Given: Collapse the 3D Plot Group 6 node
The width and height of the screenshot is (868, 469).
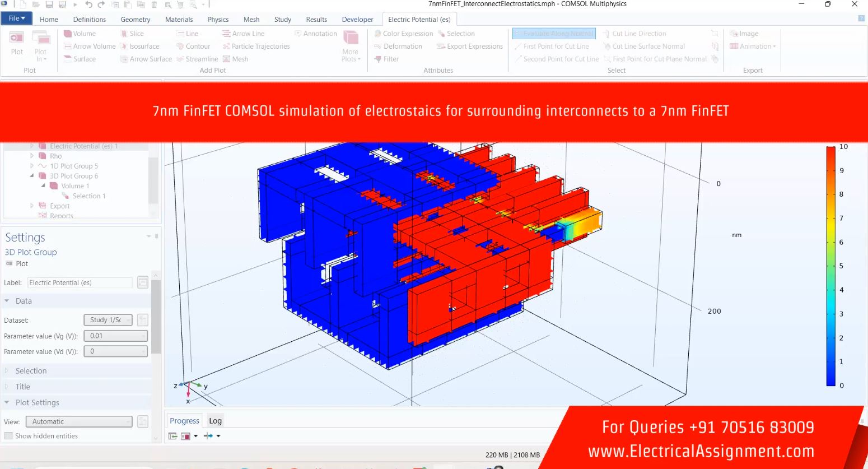Looking at the screenshot, I should (32, 176).
